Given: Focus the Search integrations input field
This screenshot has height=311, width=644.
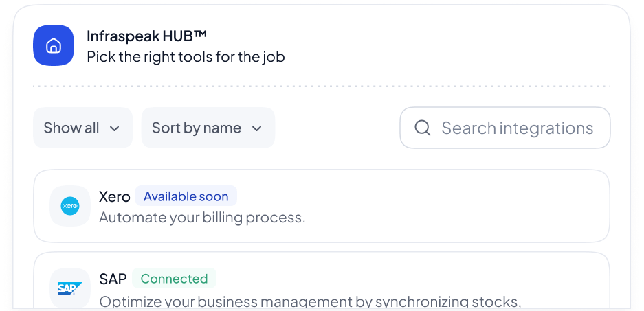Looking at the screenshot, I should 505,128.
